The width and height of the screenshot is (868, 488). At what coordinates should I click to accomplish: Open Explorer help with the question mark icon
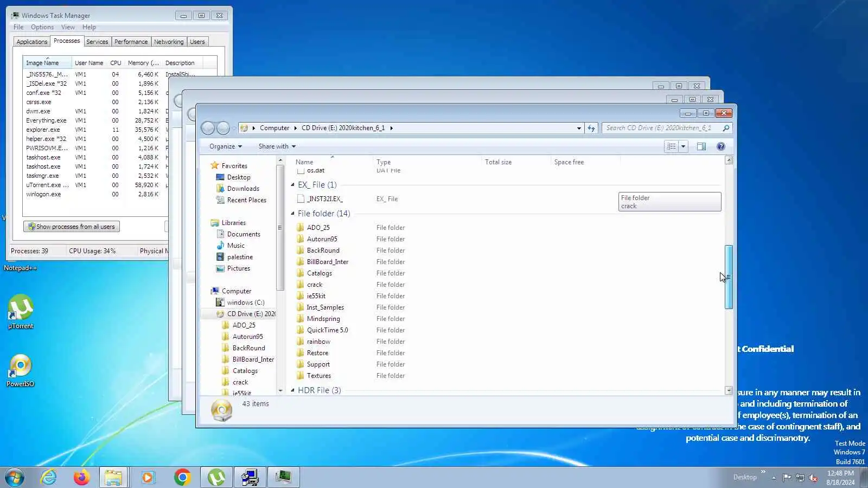click(720, 146)
